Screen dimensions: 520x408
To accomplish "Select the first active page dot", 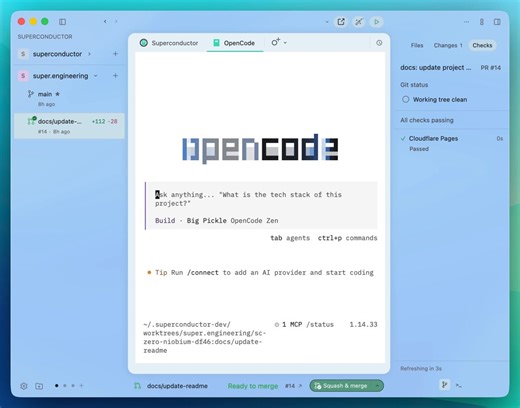I will click(57, 386).
